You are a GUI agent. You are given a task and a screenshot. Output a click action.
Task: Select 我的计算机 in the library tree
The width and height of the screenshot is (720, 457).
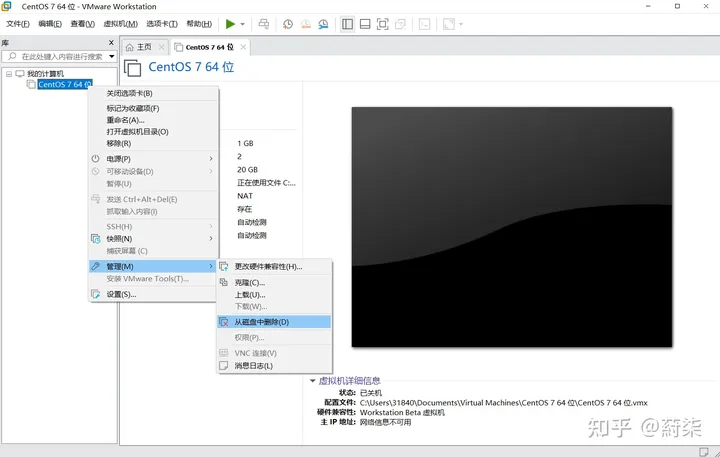tap(45, 74)
